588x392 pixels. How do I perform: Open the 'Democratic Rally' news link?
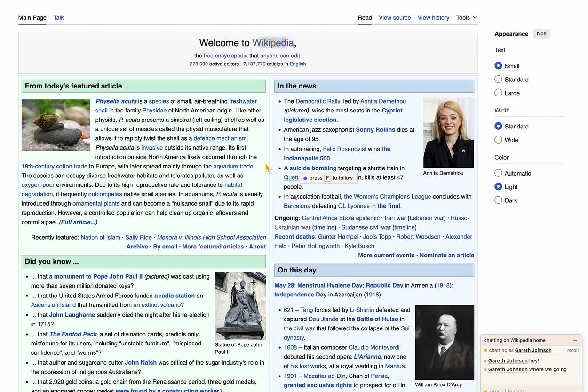(x=318, y=101)
